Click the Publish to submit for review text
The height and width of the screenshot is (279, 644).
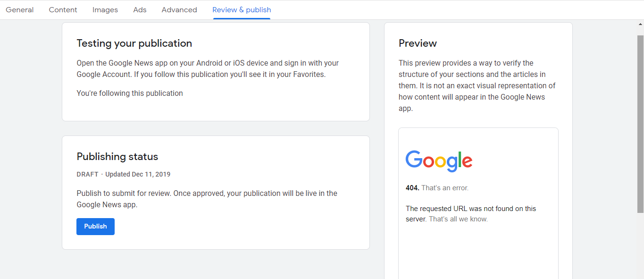pyautogui.click(x=207, y=199)
